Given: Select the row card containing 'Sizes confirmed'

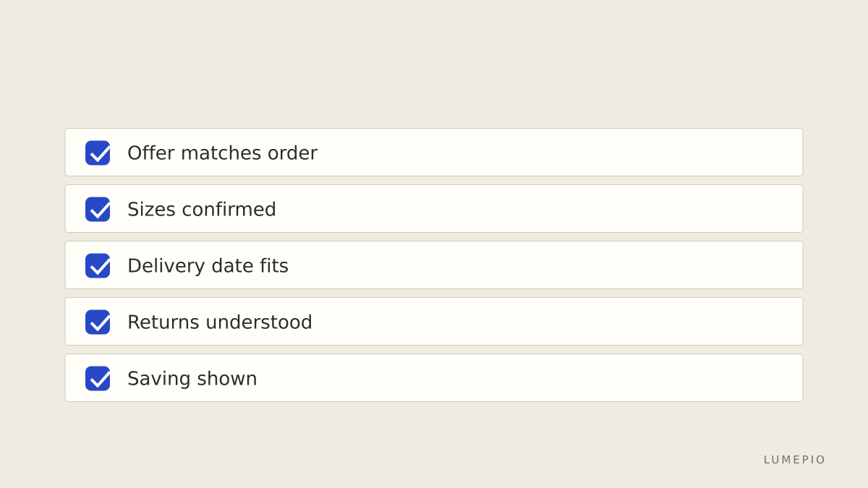Looking at the screenshot, I should (434, 209).
